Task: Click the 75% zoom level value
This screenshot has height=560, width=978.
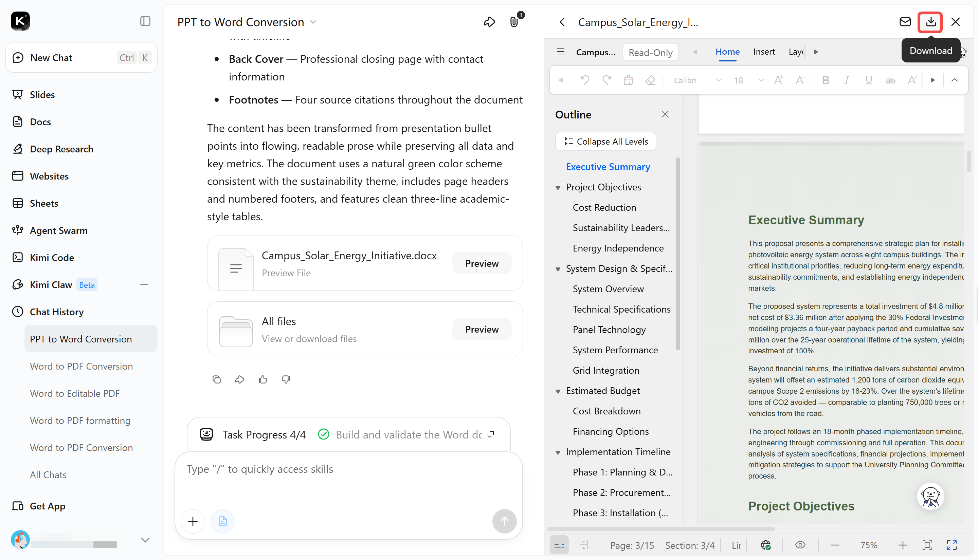Action: coord(868,545)
